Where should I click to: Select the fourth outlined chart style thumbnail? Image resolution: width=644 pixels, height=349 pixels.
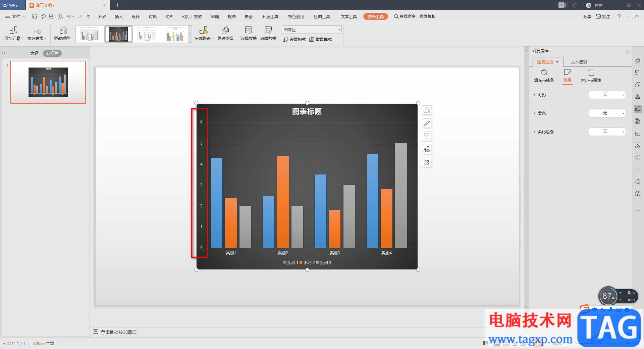[x=176, y=34]
